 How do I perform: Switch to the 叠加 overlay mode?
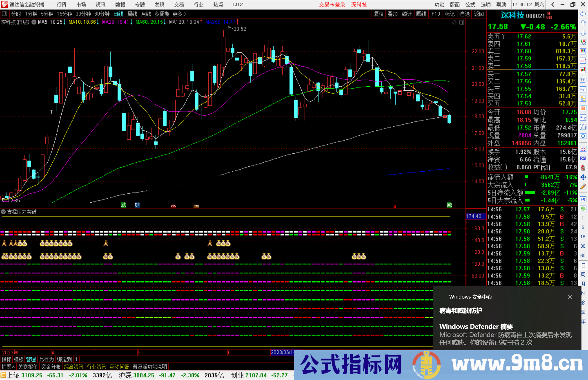coord(393,14)
